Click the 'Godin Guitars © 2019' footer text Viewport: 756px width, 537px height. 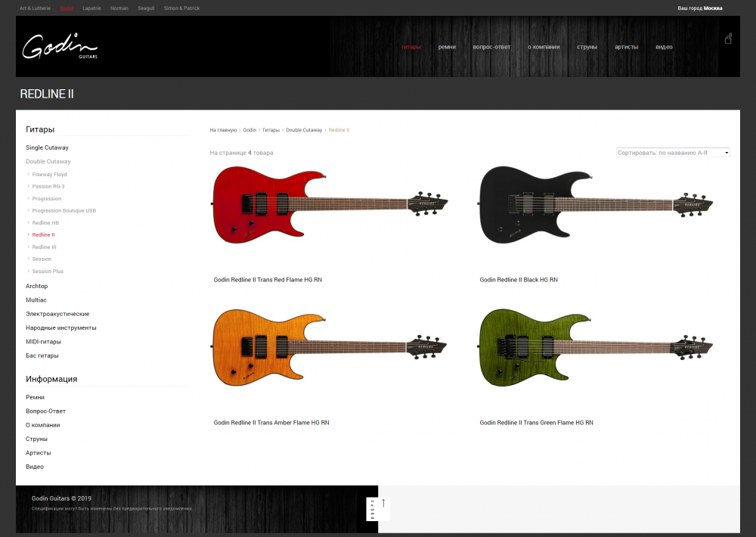coord(61,498)
